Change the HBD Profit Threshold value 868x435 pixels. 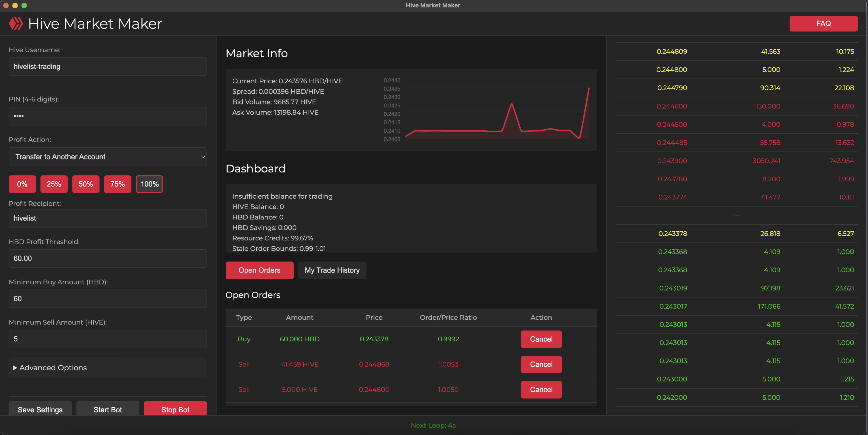pyautogui.click(x=108, y=258)
